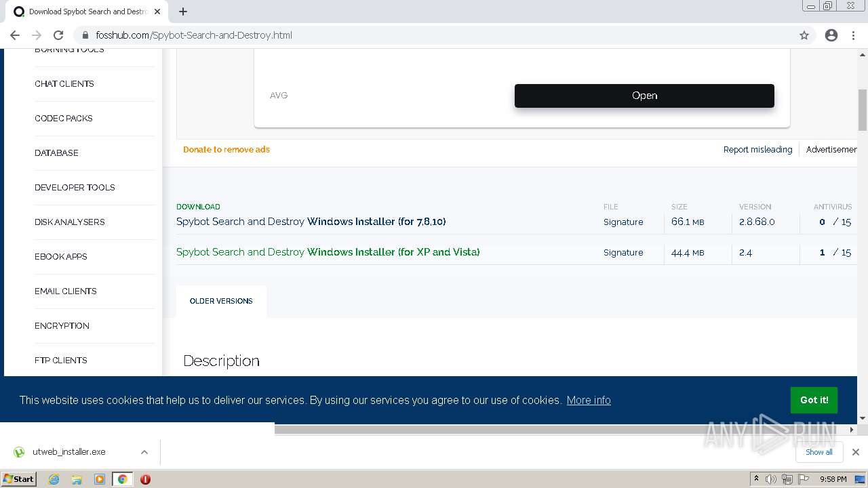Open a new browser tab
Image resolution: width=868 pixels, height=488 pixels.
coord(183,12)
